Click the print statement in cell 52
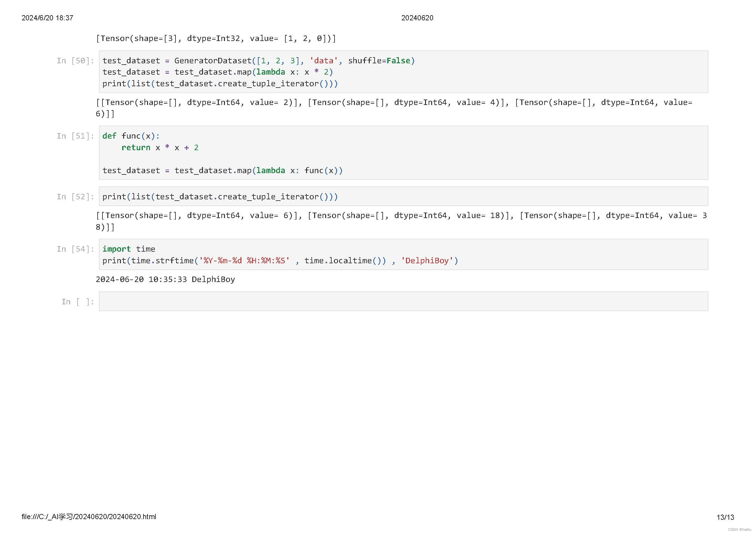 (x=220, y=197)
